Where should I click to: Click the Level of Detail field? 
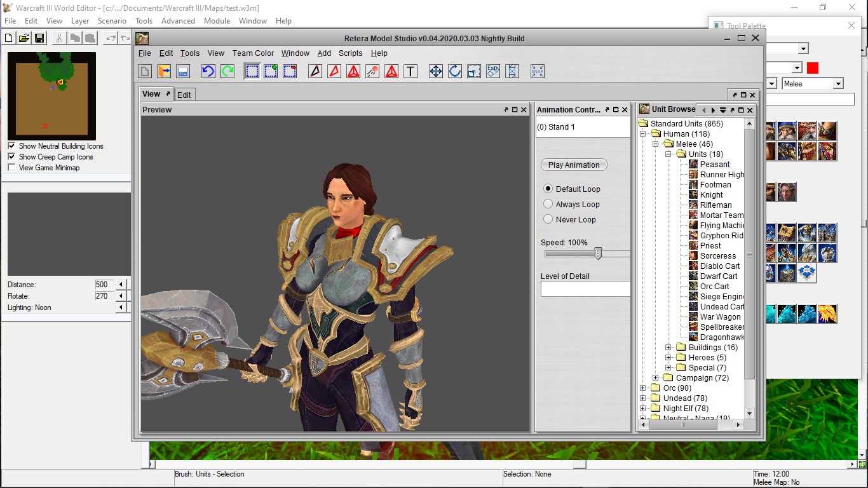tap(585, 289)
